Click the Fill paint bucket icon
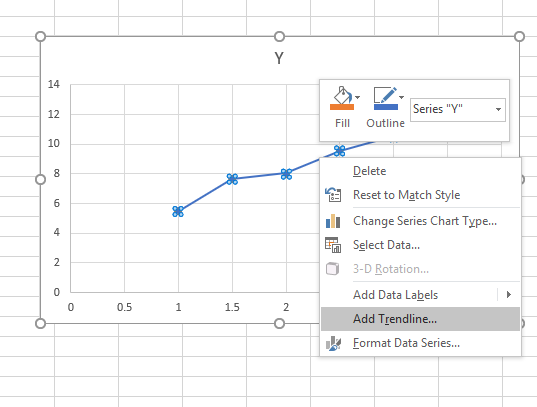Viewport: 537px width, 407px height. click(342, 95)
